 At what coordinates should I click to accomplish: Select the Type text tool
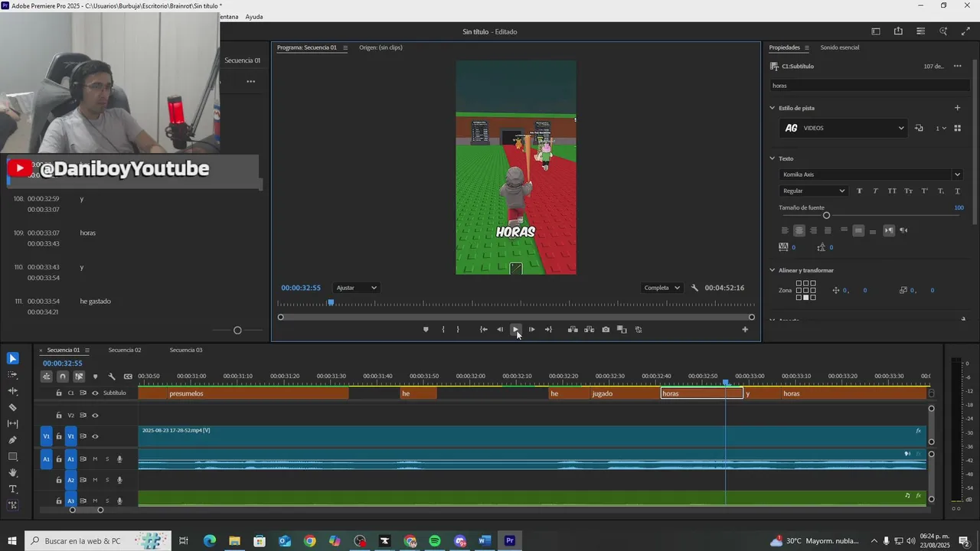(x=12, y=489)
